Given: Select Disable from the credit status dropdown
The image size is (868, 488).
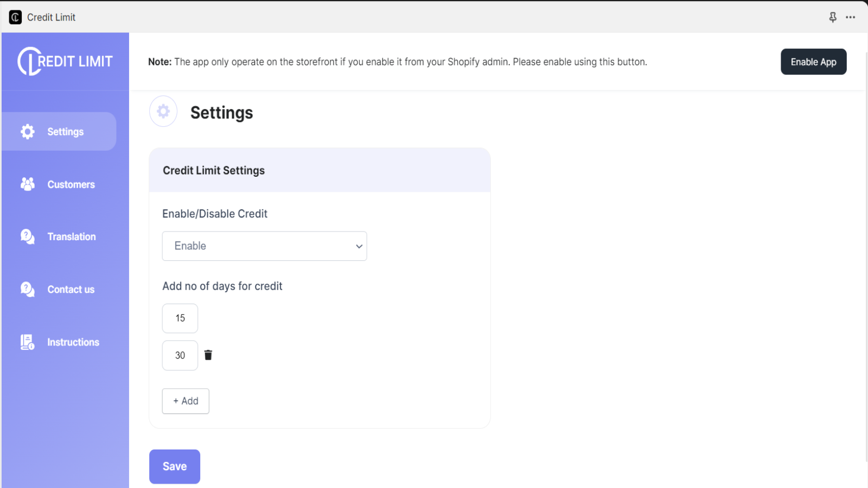Looking at the screenshot, I should [x=264, y=246].
